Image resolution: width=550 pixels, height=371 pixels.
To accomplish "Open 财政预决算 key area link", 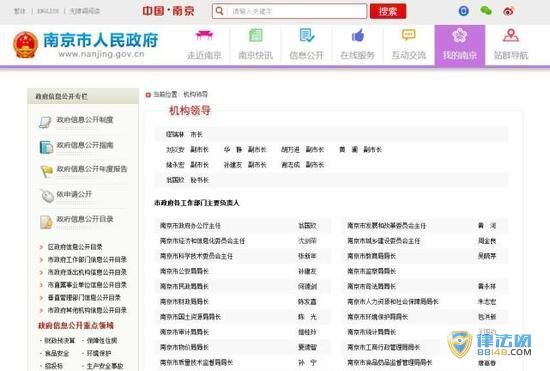I will (x=60, y=340).
